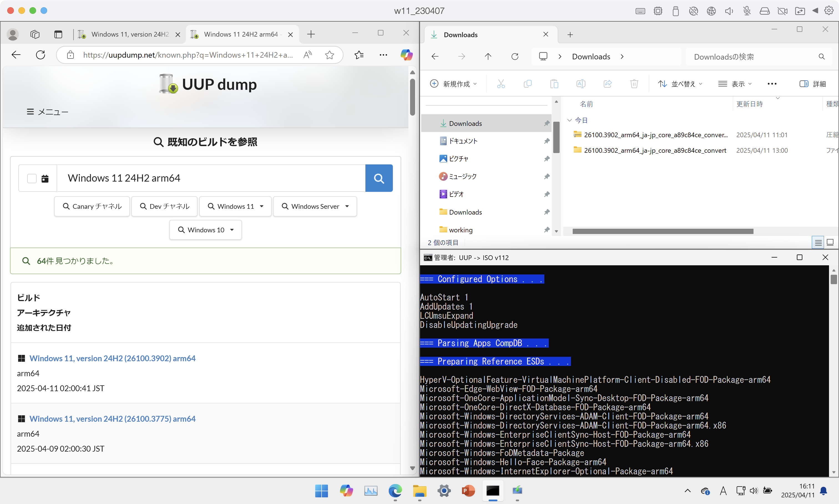Expand Windows 10 search dropdown
839x504 pixels.
206,230
